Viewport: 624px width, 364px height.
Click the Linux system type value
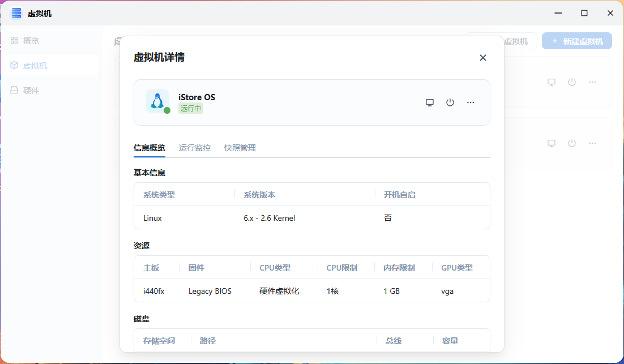tap(152, 218)
